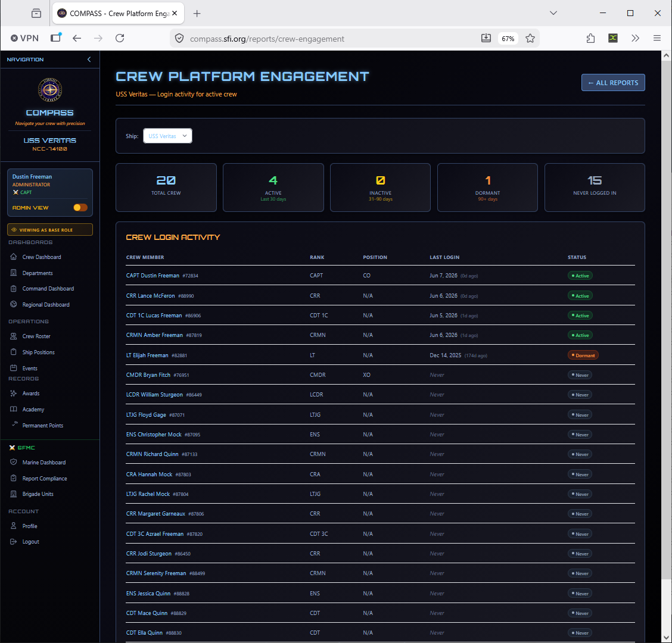The width and height of the screenshot is (672, 643).
Task: Open Departments building icon
Action: point(13,273)
